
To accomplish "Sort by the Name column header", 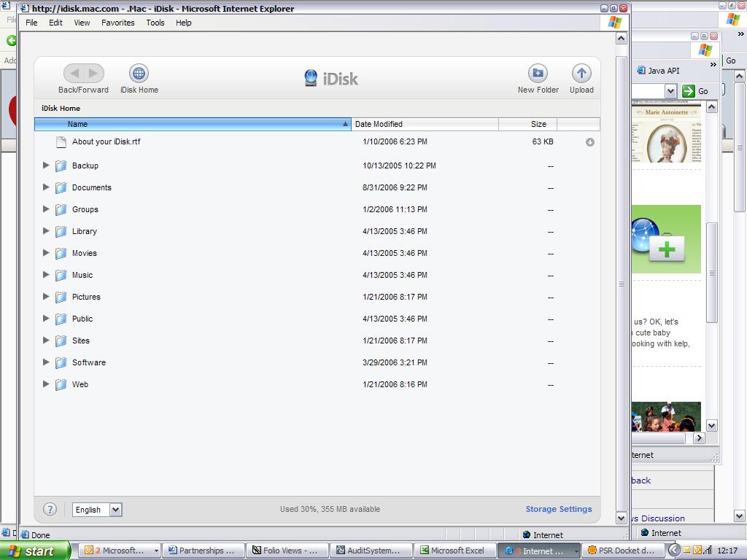I will coord(193,124).
